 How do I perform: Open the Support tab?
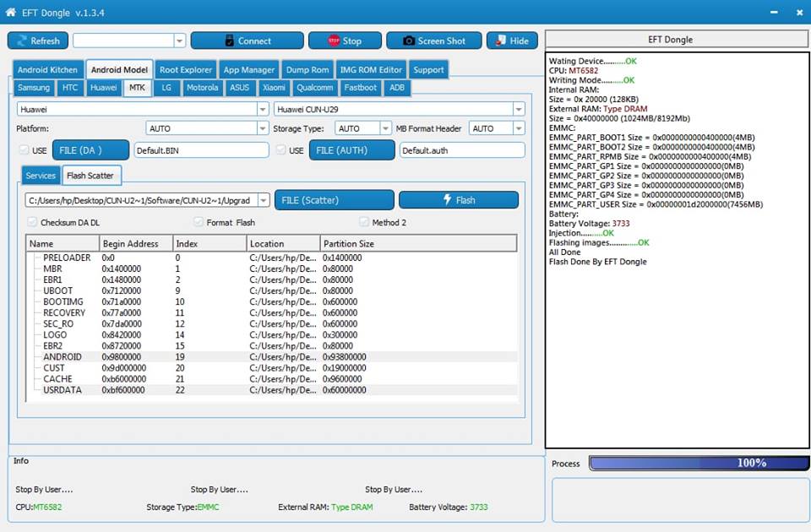pos(428,70)
